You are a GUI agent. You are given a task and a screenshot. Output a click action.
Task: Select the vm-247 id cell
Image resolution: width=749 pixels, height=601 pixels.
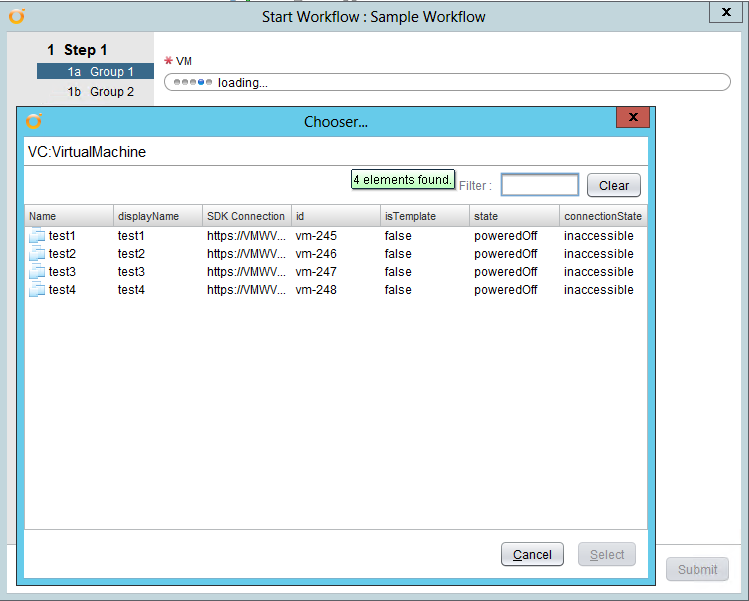[x=316, y=272]
